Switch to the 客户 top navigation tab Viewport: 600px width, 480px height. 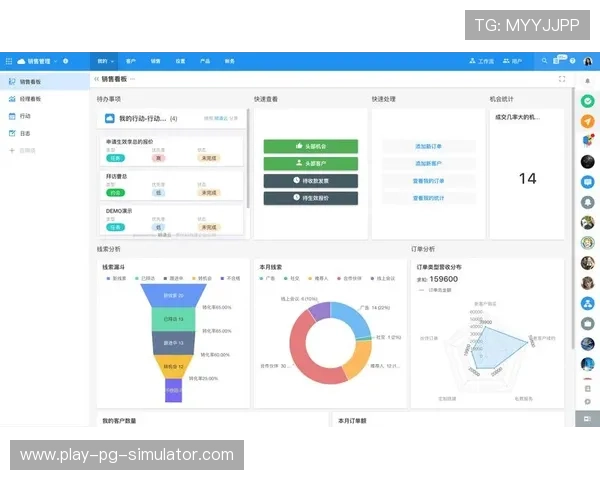pos(131,61)
